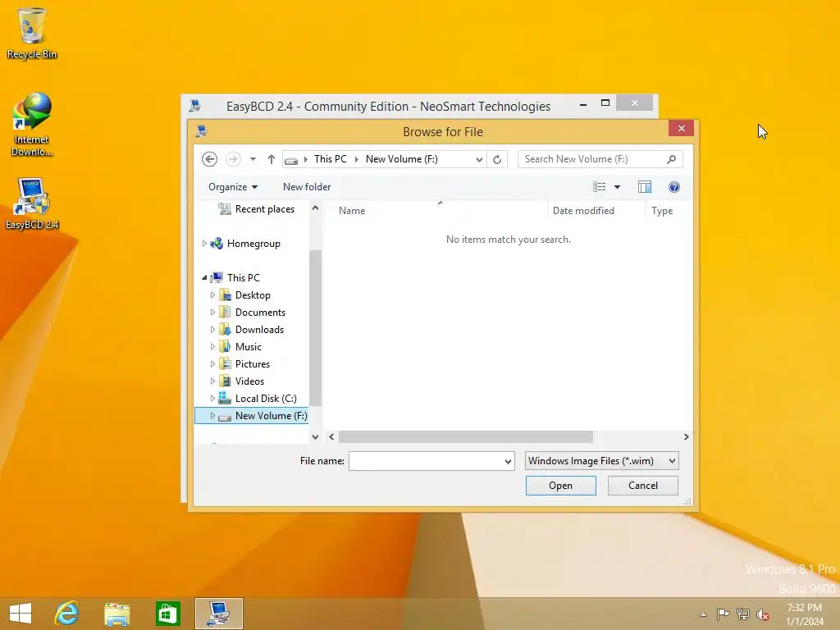
Task: Click the Open button
Action: point(560,486)
